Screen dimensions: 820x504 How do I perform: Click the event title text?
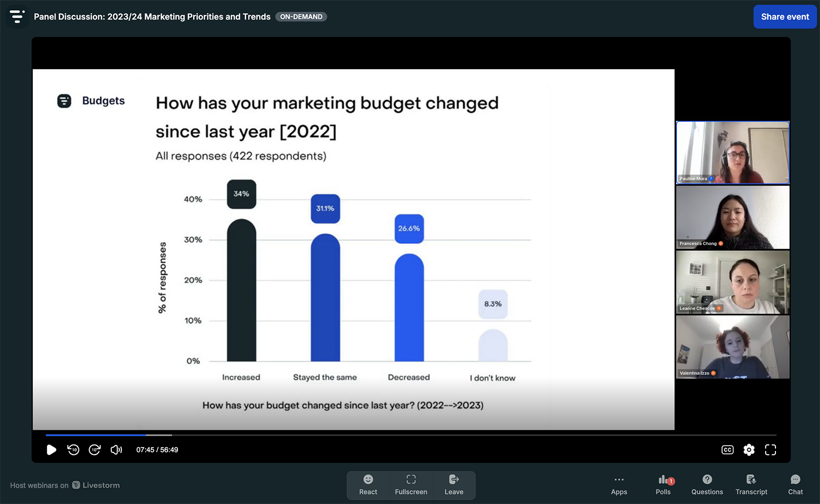click(x=152, y=17)
